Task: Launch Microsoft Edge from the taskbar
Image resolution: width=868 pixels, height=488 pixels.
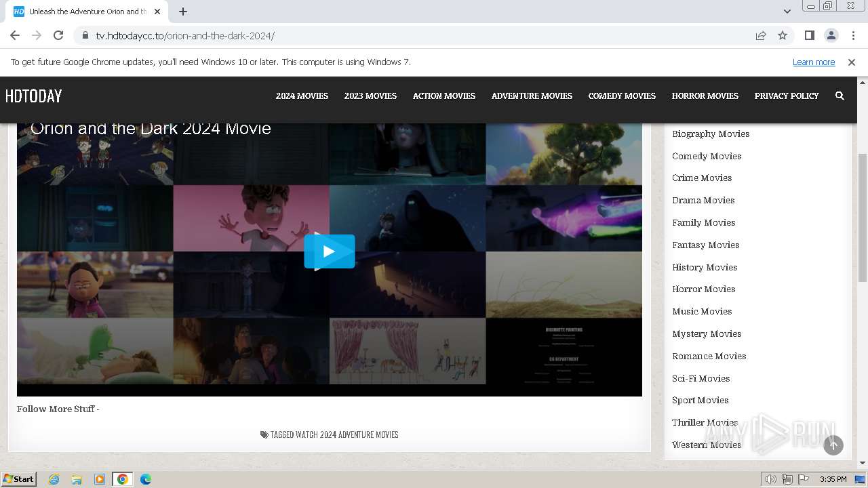Action: click(146, 479)
